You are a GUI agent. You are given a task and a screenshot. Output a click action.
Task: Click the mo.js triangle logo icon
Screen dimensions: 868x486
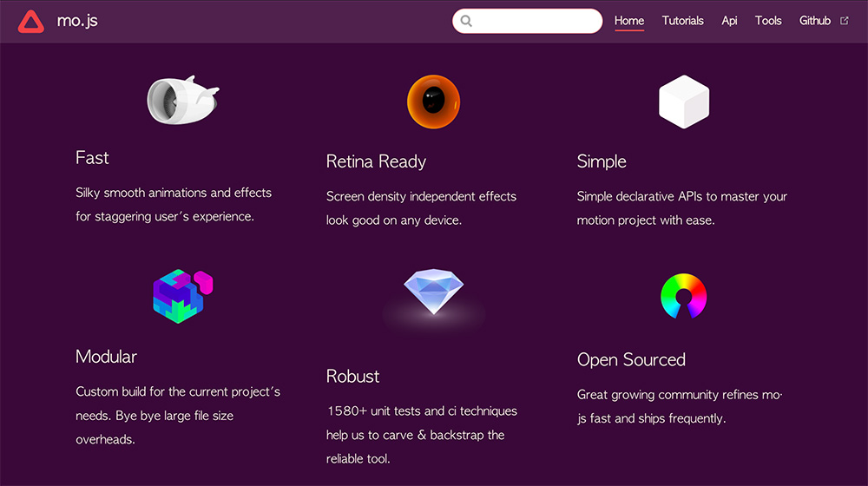click(31, 22)
